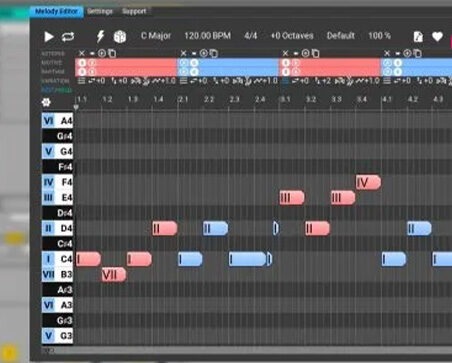This screenshot has height=363, width=452.
Task: Select the first red III note in bar 3
Action: [292, 198]
